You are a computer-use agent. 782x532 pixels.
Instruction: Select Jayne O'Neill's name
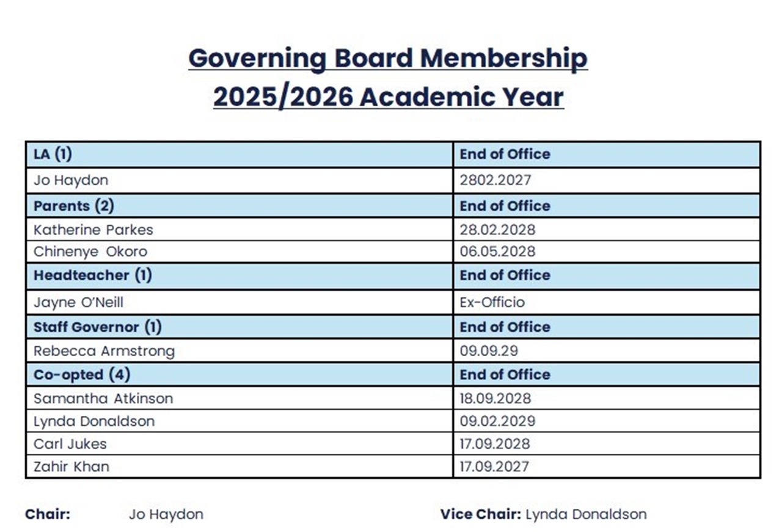click(x=78, y=302)
